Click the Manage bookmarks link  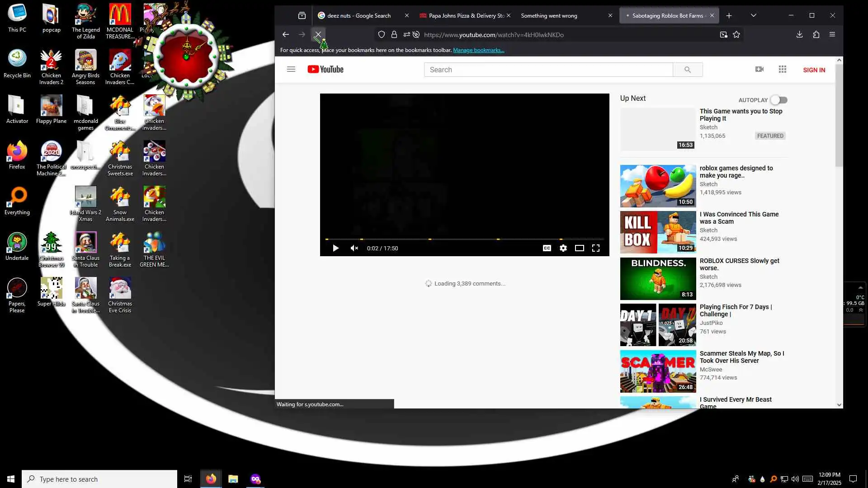click(478, 50)
